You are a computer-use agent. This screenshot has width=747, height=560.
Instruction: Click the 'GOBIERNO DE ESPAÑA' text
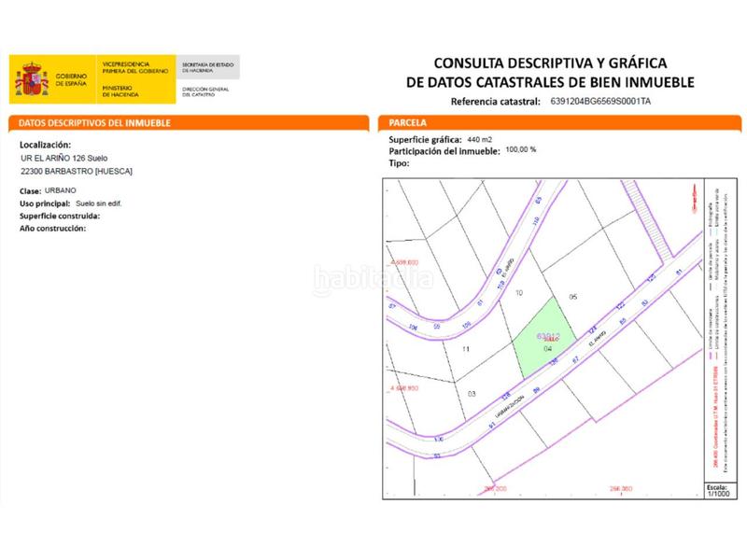(72, 79)
